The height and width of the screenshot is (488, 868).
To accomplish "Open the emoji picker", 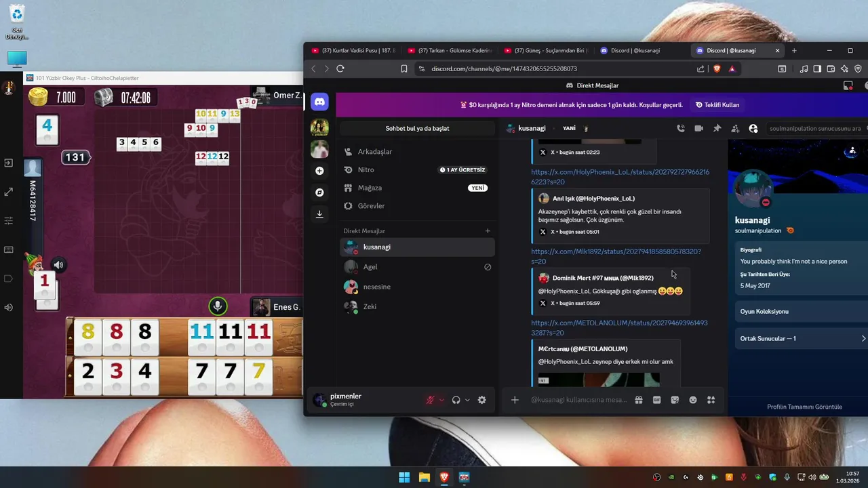I will tap(693, 400).
